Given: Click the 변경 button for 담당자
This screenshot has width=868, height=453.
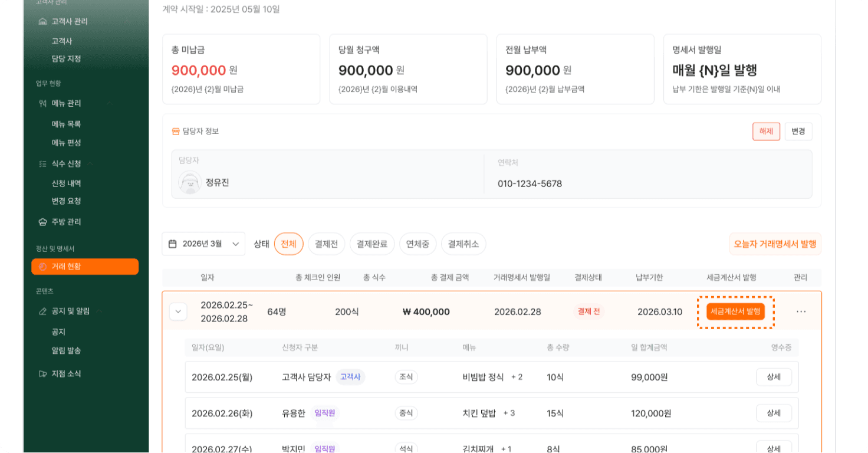Looking at the screenshot, I should coord(798,132).
